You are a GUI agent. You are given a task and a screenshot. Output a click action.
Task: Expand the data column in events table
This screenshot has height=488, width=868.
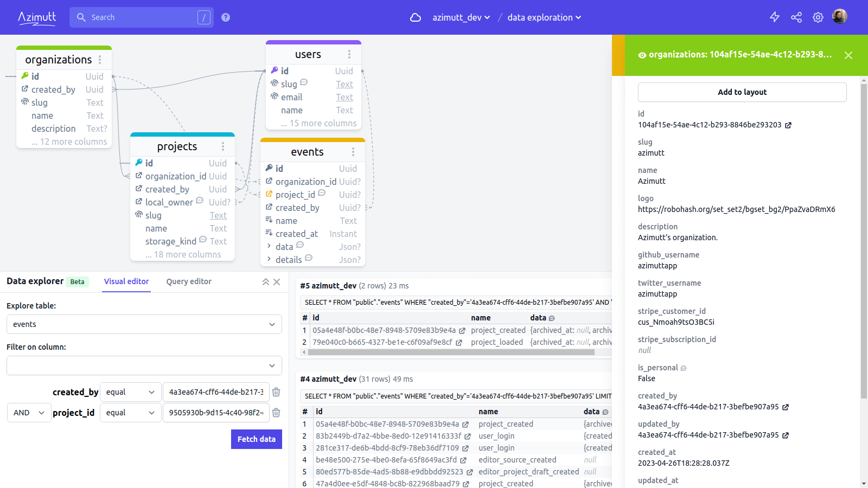269,246
